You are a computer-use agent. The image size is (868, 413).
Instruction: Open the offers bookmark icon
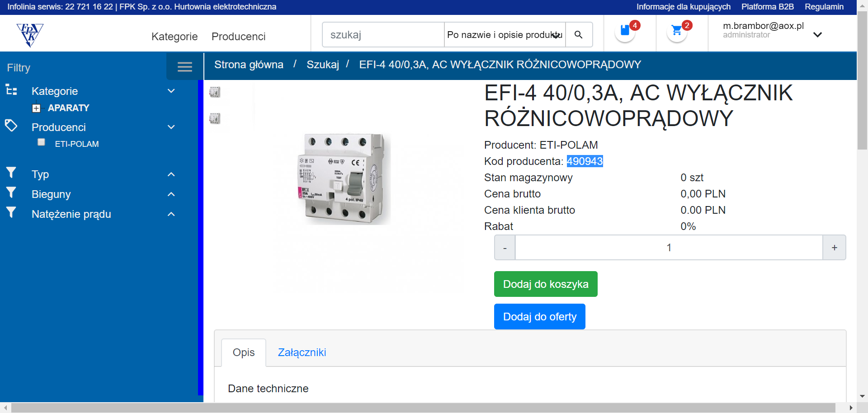[625, 31]
